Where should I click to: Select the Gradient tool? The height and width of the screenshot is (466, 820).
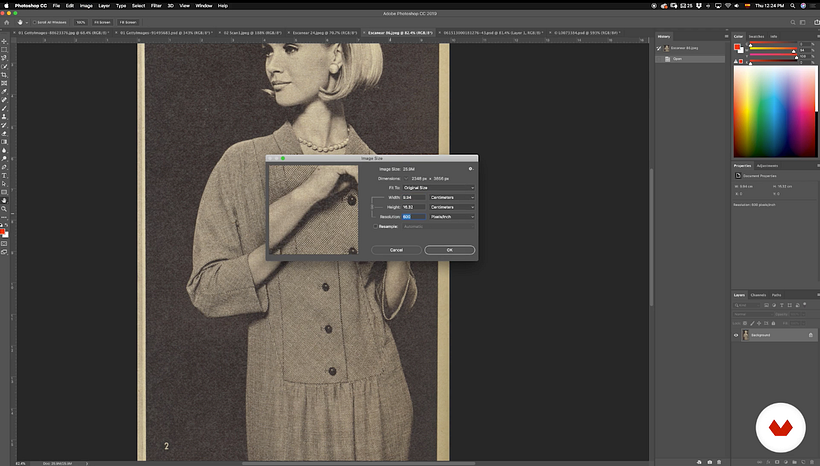pos(4,142)
